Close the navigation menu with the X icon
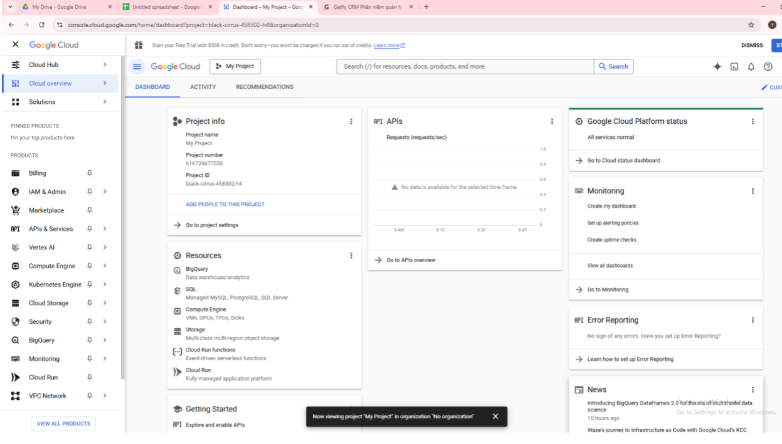The height and width of the screenshot is (444, 782). point(15,45)
